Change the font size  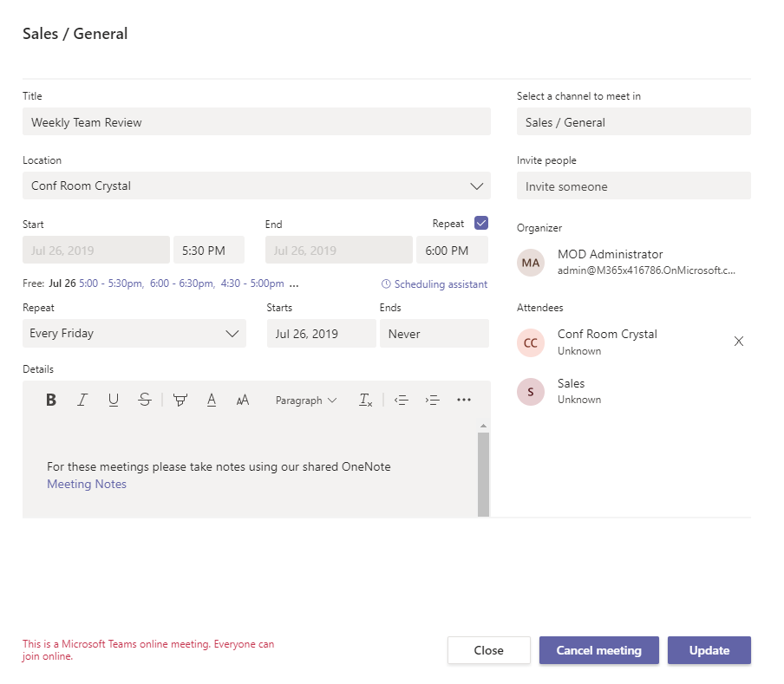click(243, 400)
